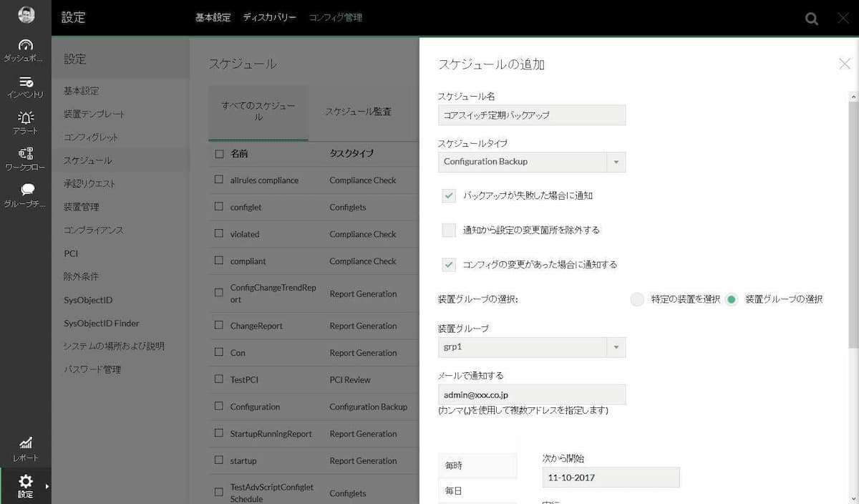This screenshot has width=859, height=504.
Task: Click the user avatar at top left
Action: [x=26, y=13]
